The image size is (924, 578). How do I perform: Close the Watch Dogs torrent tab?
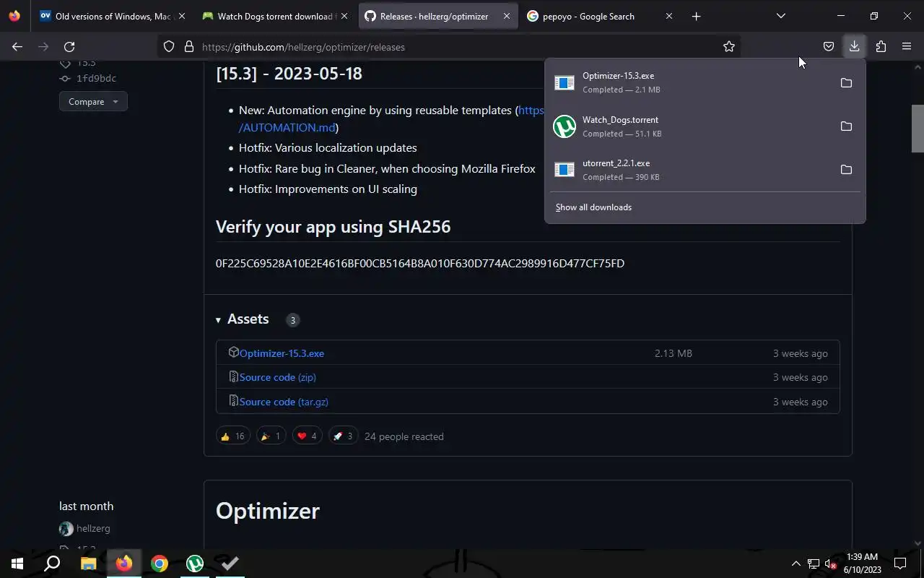tap(344, 16)
